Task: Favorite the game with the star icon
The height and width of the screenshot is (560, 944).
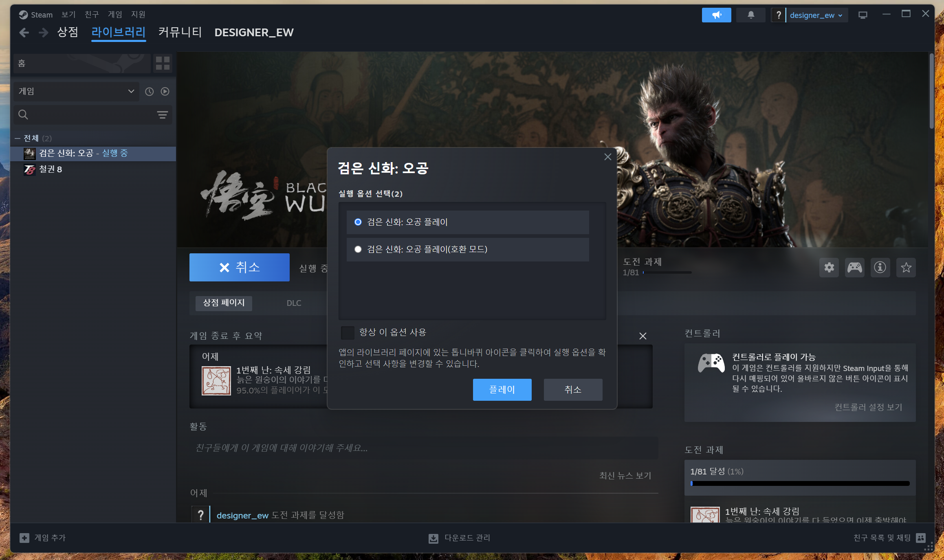Action: [x=906, y=268]
